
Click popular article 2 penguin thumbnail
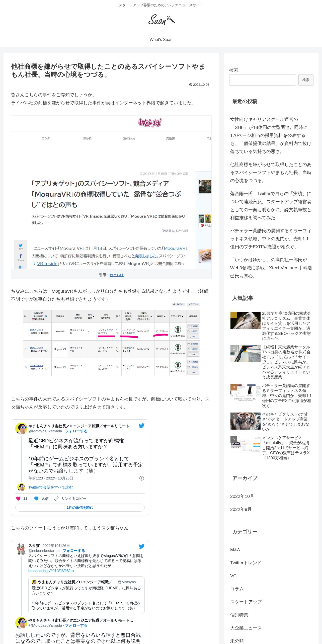tap(245, 354)
